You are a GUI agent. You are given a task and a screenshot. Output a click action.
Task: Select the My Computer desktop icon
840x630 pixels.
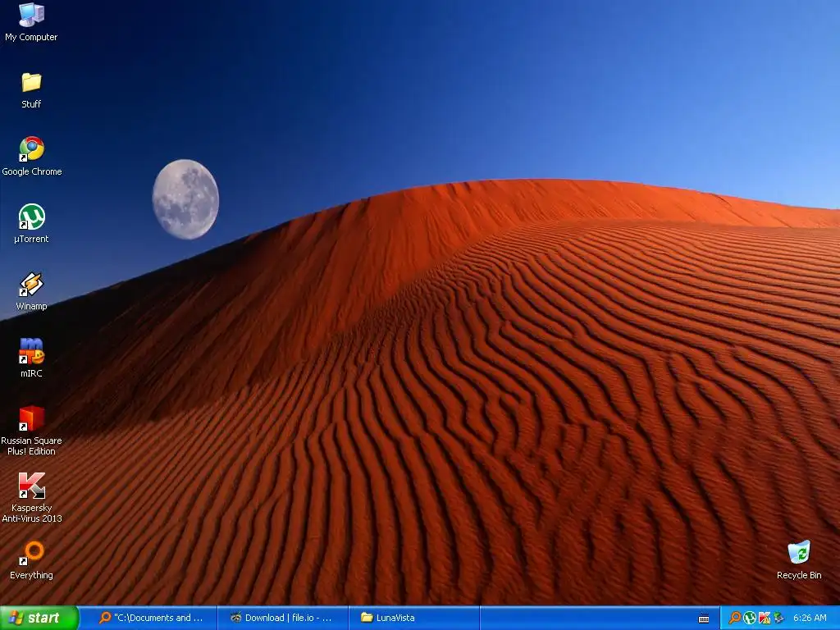tap(31, 22)
